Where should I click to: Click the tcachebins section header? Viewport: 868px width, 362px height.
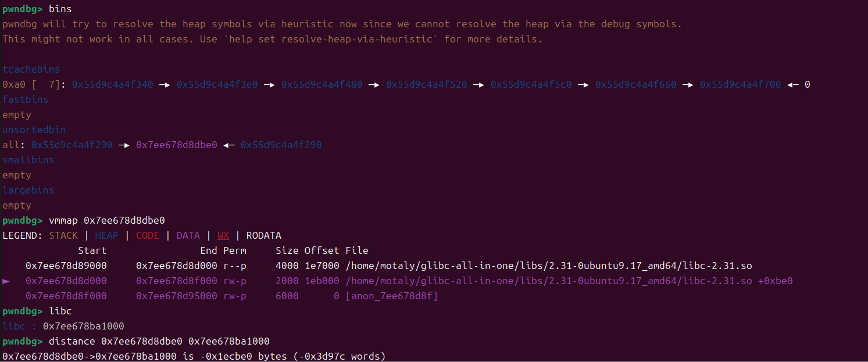click(31, 70)
